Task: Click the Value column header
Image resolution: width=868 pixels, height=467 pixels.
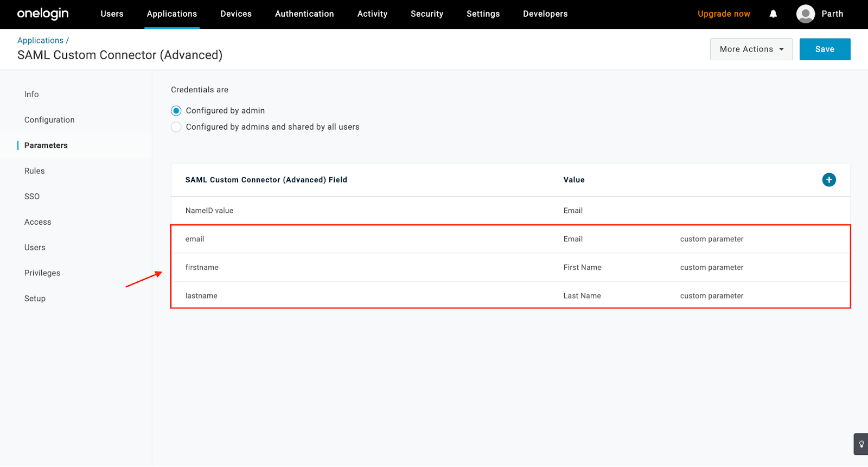Action: point(574,180)
